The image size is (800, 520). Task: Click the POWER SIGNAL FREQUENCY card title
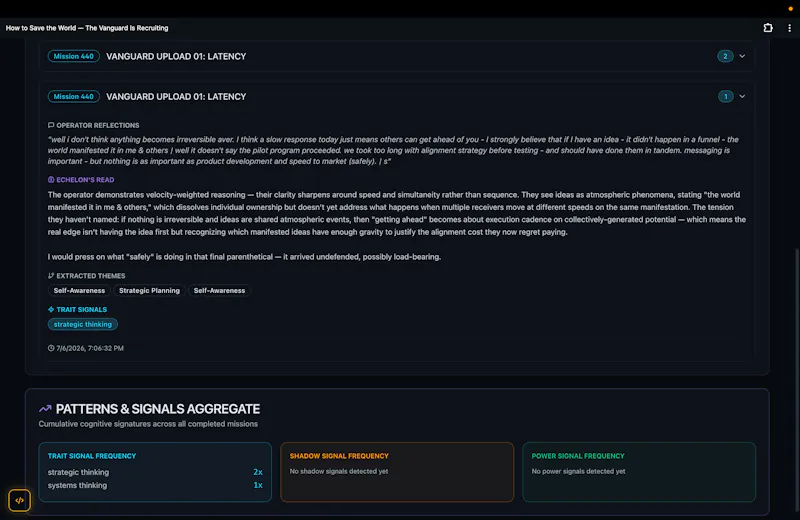pos(578,456)
